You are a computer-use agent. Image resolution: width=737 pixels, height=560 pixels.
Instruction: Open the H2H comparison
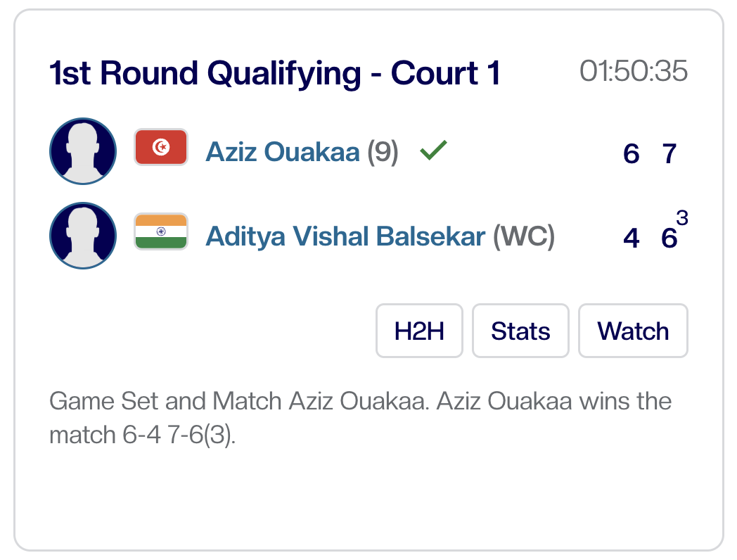click(419, 331)
